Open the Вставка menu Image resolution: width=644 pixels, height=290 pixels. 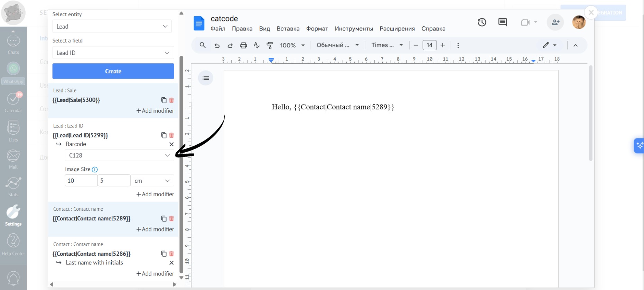(x=288, y=29)
